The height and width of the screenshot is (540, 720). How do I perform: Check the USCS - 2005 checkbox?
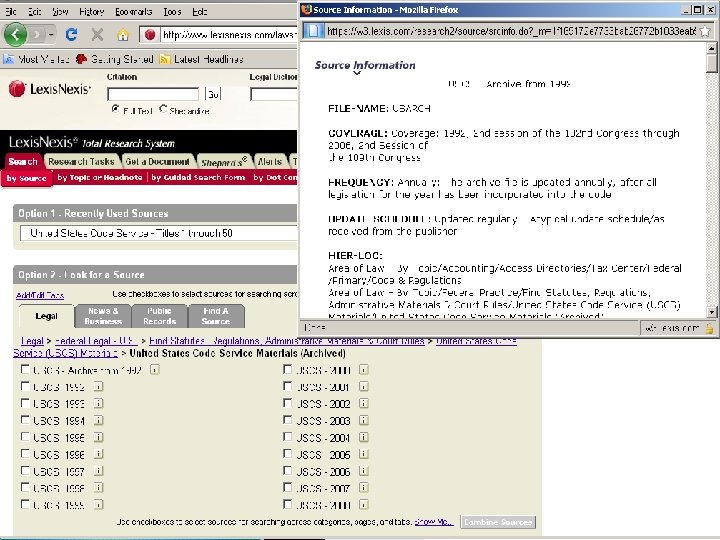[x=287, y=454]
